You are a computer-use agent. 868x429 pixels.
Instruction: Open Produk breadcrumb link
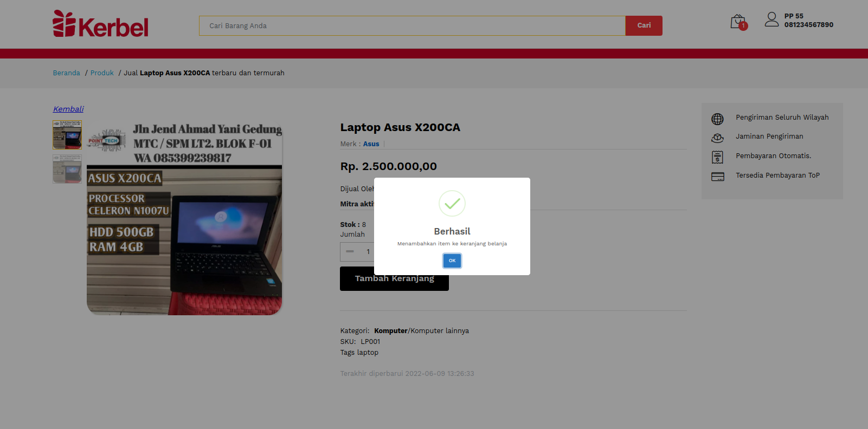[x=102, y=73]
